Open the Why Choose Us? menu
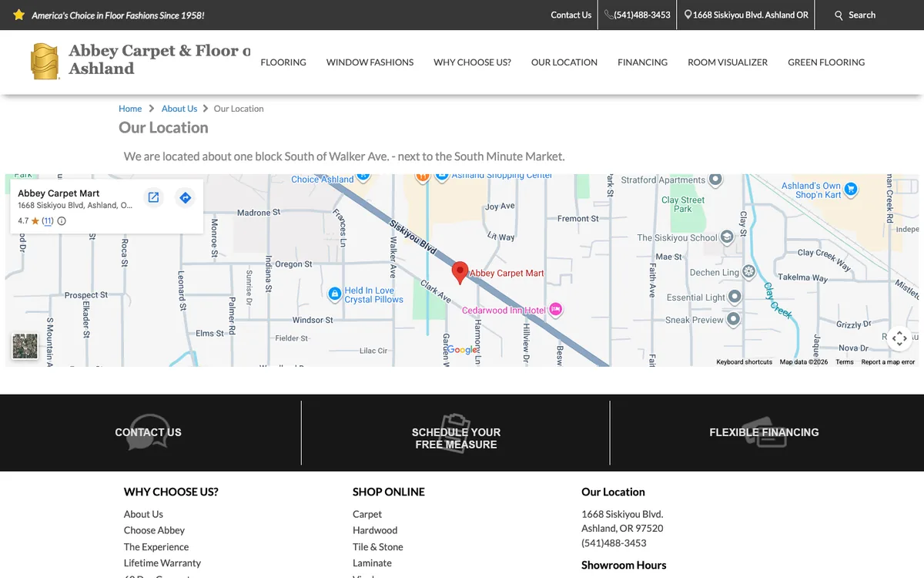This screenshot has height=578, width=924. [x=472, y=62]
